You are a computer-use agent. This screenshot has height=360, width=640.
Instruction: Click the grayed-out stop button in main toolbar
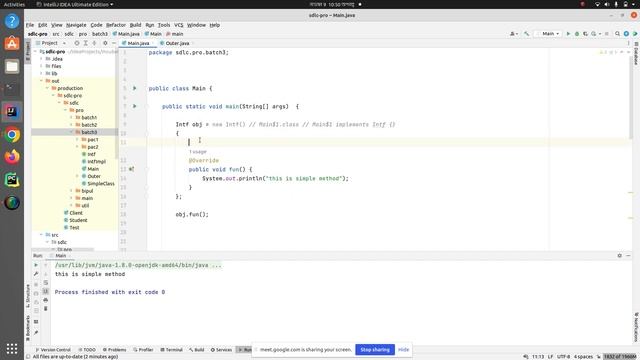(x=607, y=34)
